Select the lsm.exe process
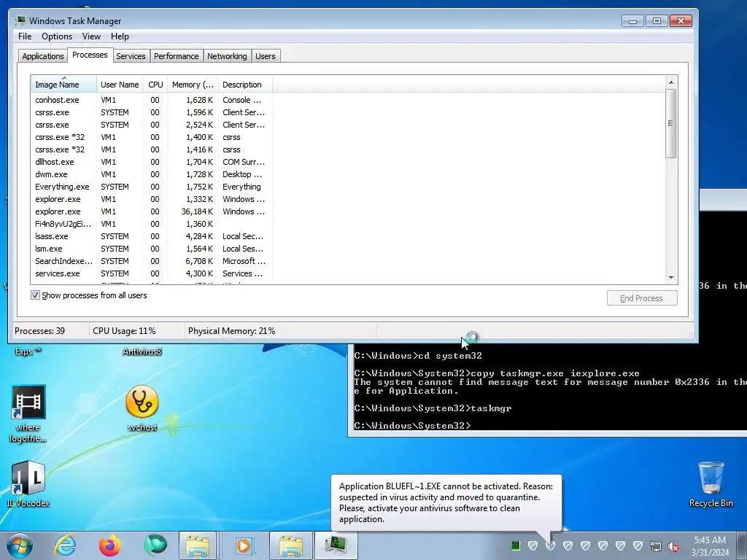This screenshot has height=560, width=747. coord(152,249)
